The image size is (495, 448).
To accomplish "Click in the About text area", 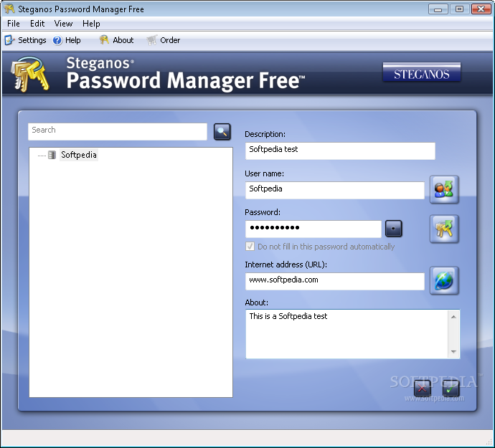I will [346, 334].
